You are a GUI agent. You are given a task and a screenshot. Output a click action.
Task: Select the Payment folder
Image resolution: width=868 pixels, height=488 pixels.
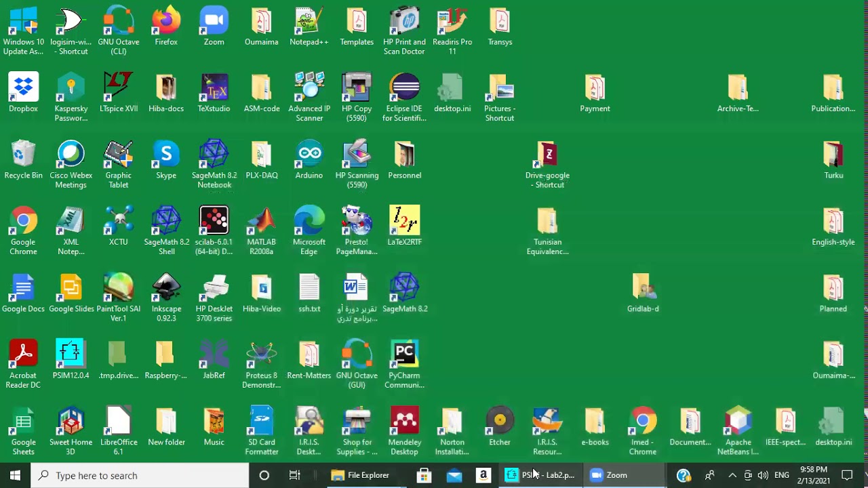595,94
